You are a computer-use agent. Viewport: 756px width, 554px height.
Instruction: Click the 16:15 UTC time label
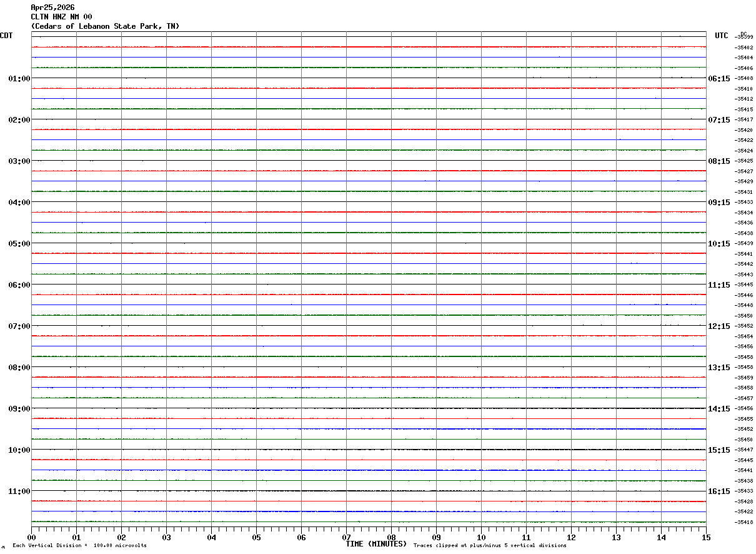pyautogui.click(x=719, y=491)
